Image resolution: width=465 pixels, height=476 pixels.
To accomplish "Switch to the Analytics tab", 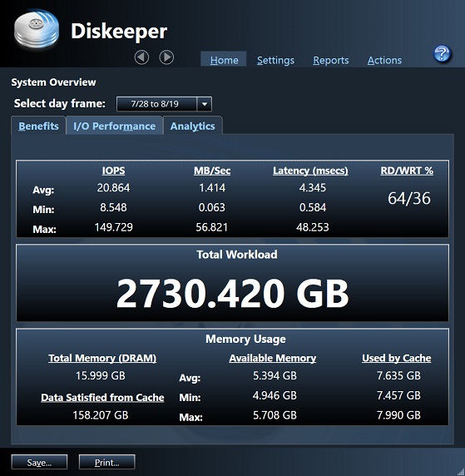I will [193, 126].
